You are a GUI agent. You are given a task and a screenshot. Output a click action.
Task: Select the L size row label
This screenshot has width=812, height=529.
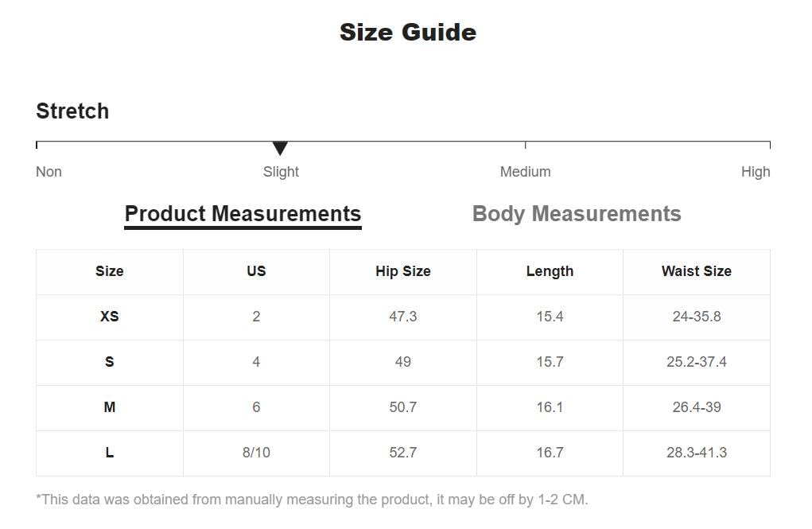(110, 453)
